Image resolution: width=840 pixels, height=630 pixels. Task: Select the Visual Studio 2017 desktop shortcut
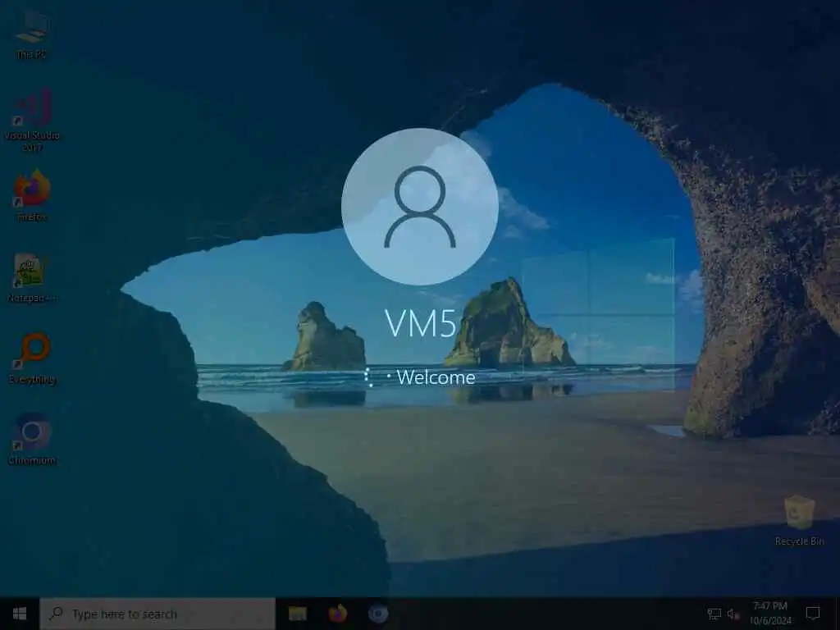(32, 120)
